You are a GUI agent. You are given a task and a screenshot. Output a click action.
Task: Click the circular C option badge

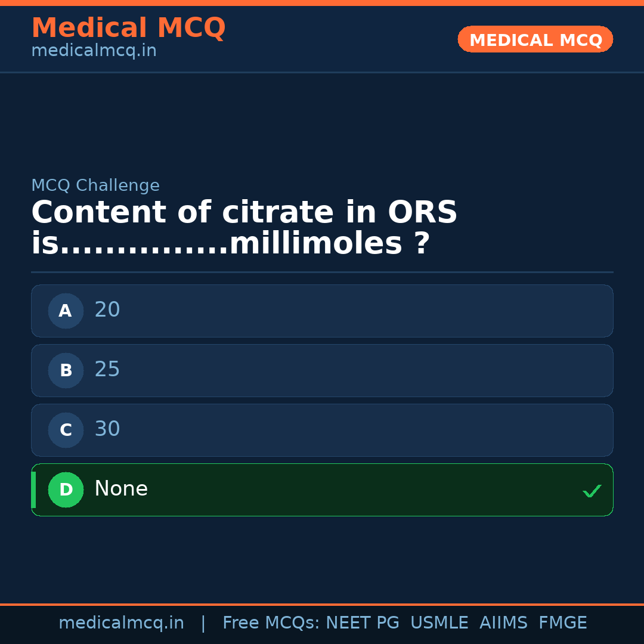(x=66, y=430)
